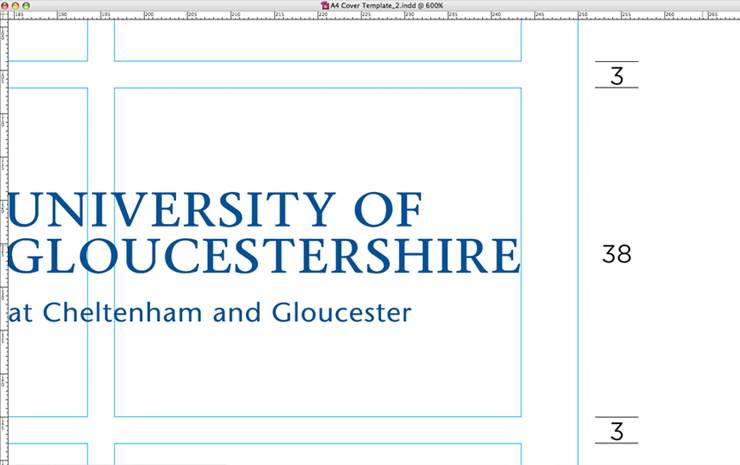Image resolution: width=740 pixels, height=465 pixels.
Task: Close the A4 Cover Template window
Action: 5,6
